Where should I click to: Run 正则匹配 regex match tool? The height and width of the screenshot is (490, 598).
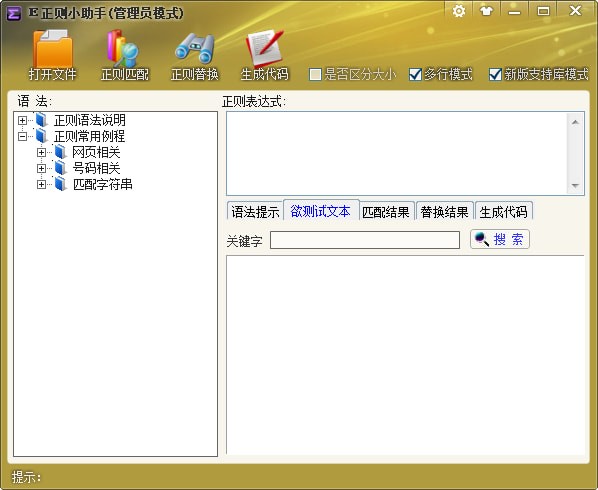point(124,49)
